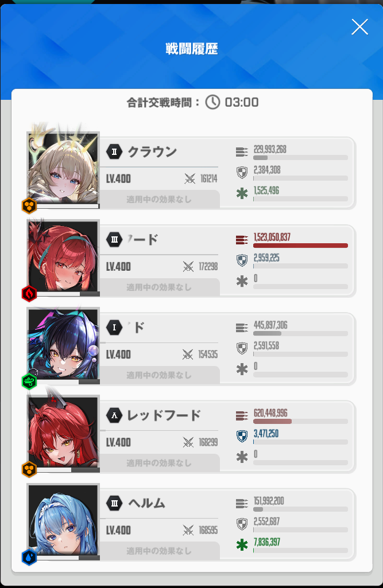Click Crown's green healing asterisk icon
Image resolution: width=383 pixels, height=588 pixels.
pos(242,193)
